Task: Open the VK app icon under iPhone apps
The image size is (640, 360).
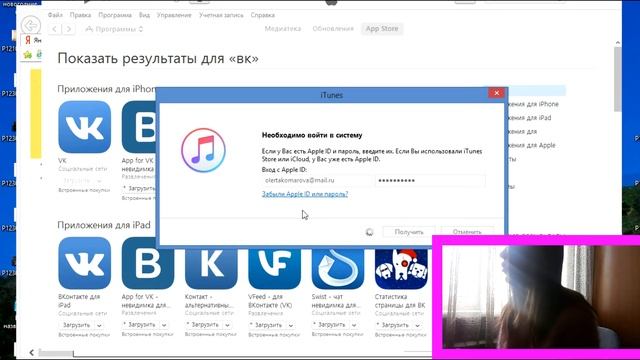Action: pyautogui.click(x=84, y=127)
